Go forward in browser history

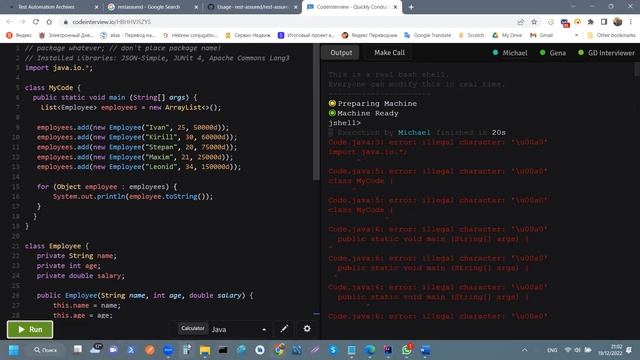(x=22, y=22)
